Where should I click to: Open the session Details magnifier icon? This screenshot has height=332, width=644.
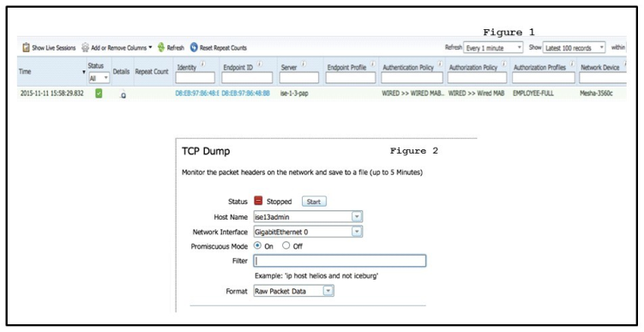pos(123,94)
